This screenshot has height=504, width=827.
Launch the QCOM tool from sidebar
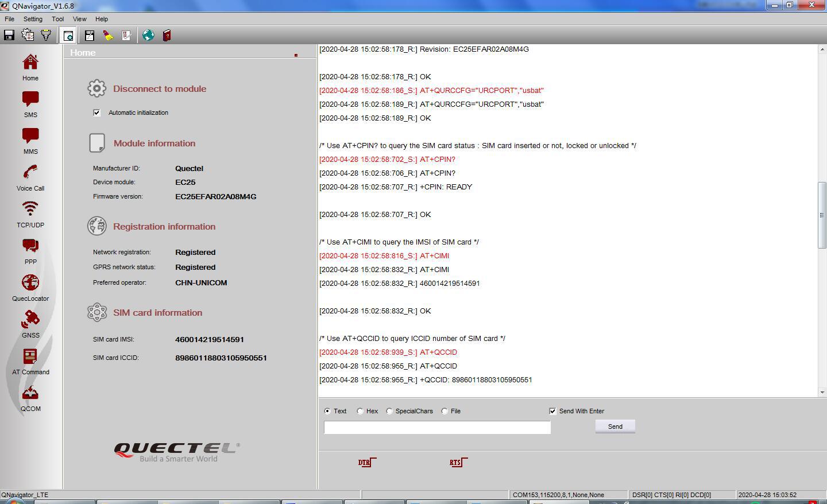30,398
